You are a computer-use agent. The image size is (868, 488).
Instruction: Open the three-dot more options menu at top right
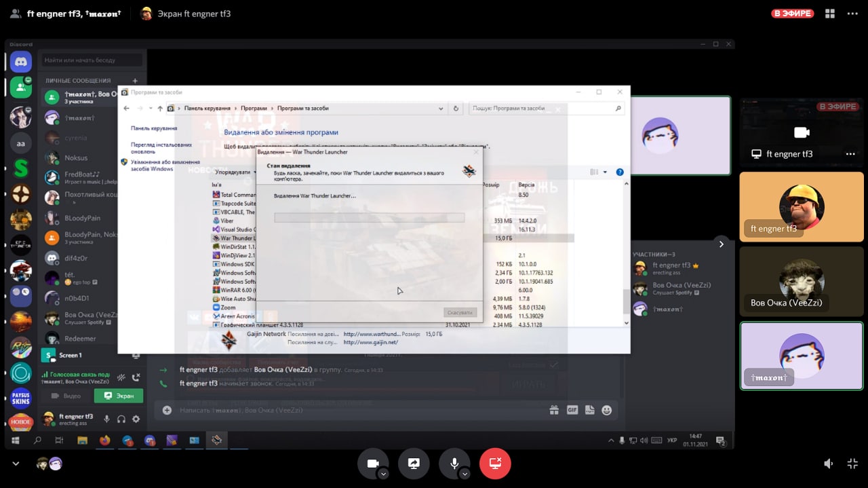click(x=852, y=14)
